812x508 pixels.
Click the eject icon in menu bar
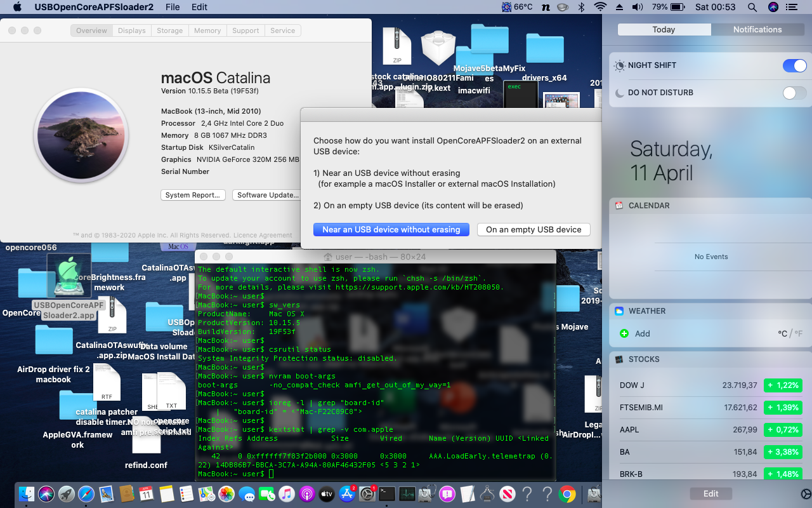[x=620, y=7]
